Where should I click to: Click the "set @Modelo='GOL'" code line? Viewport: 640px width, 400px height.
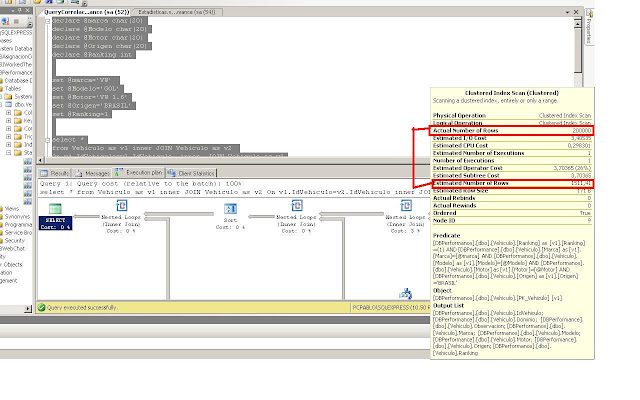point(87,89)
